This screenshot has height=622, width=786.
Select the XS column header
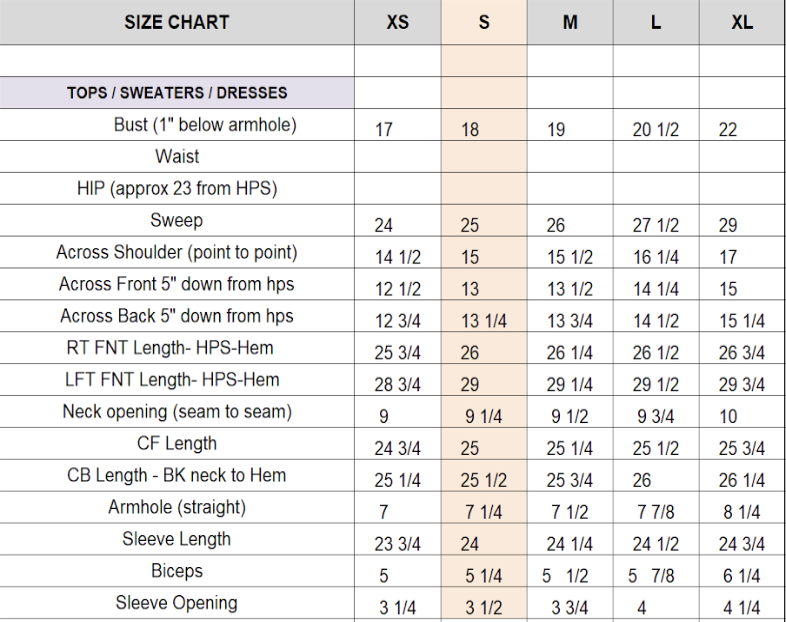click(x=398, y=22)
